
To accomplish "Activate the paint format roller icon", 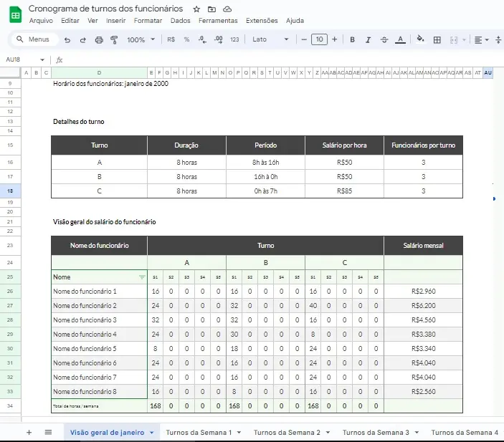I will click(x=114, y=40).
